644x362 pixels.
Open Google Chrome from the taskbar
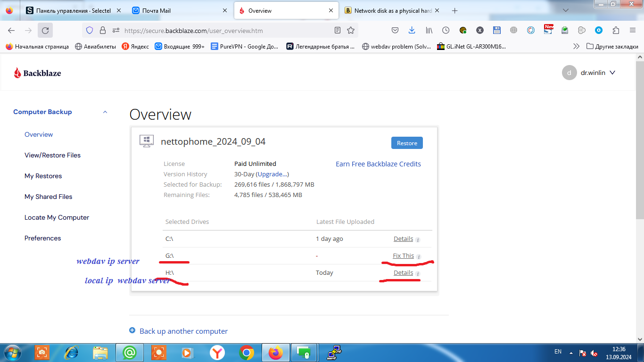[x=246, y=352]
